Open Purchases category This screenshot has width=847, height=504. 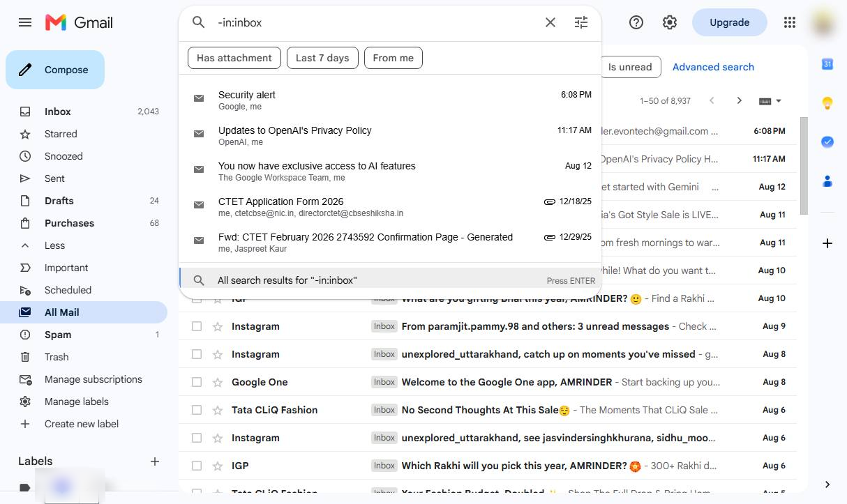(x=84, y=223)
